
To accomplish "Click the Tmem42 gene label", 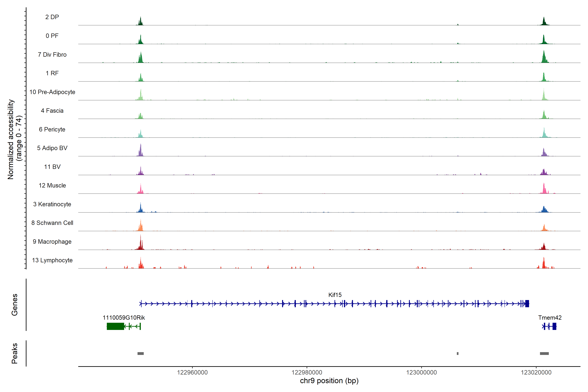I will [550, 318].
